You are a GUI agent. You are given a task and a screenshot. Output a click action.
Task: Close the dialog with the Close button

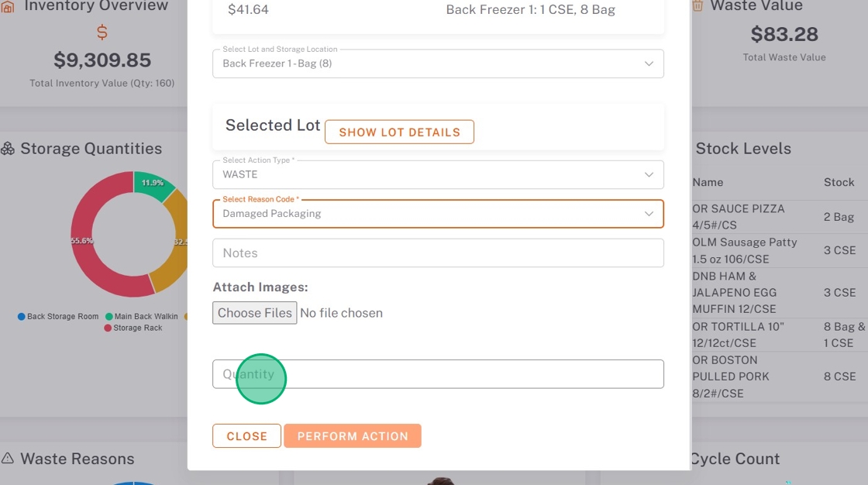click(x=246, y=436)
